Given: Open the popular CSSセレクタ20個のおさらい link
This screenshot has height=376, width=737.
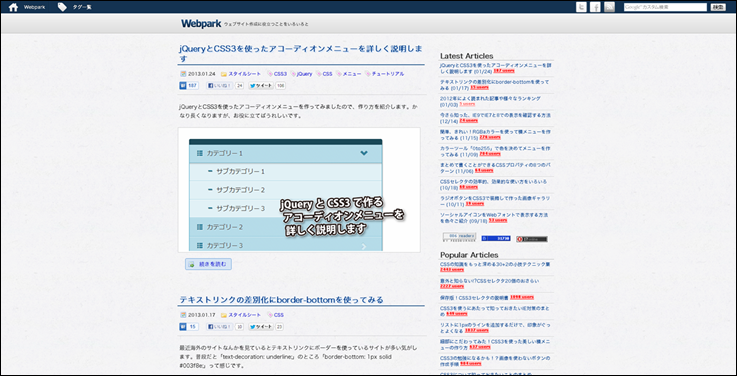Looking at the screenshot, I should (x=489, y=281).
